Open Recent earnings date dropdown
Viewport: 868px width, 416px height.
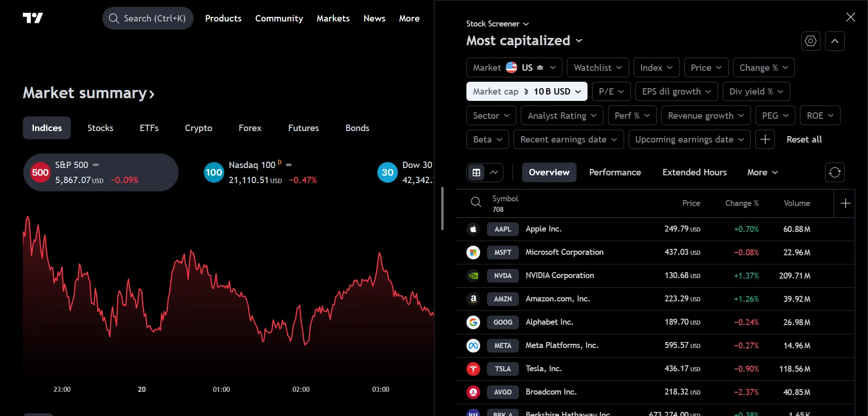(x=568, y=139)
